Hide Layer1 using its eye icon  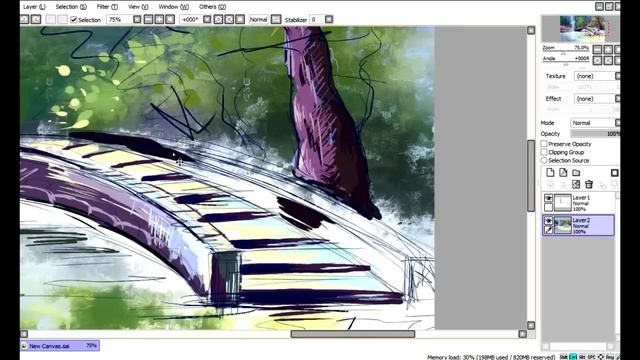(548, 198)
